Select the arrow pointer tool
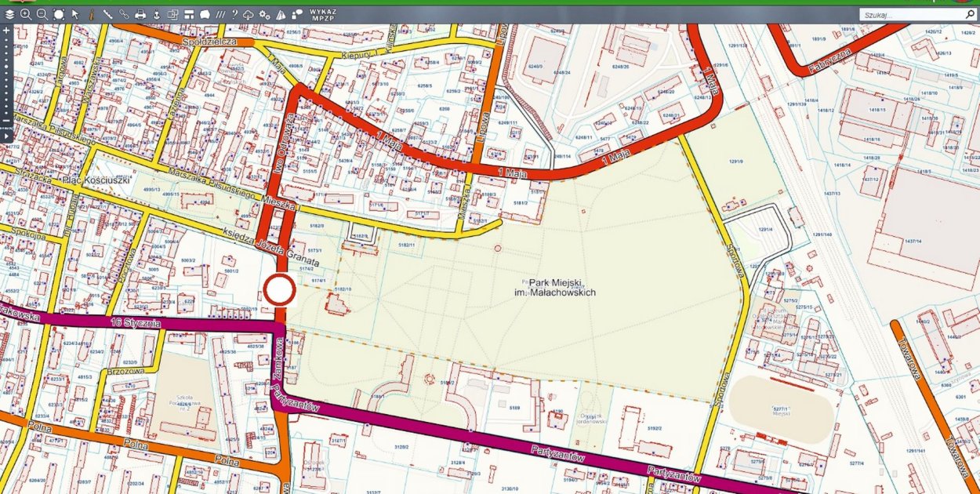 pos(75,15)
